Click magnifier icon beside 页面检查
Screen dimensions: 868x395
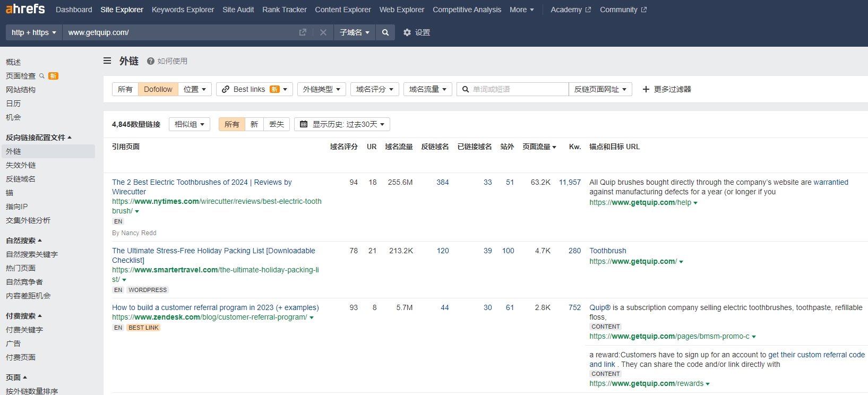42,76
